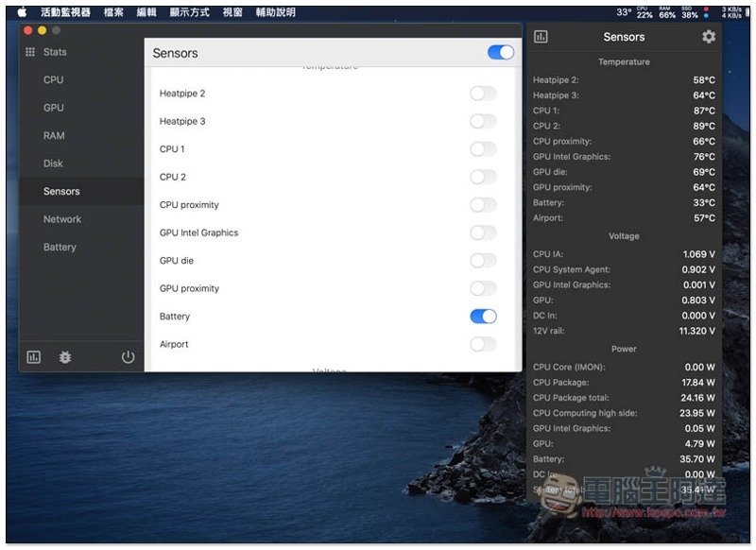Open the 視窗 menu
Viewport: 756px width, 550px height.
[232, 12]
